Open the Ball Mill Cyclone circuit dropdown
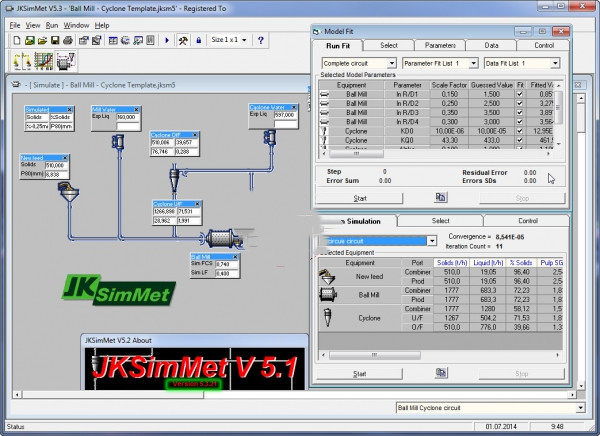The height and width of the screenshot is (436, 600). [x=580, y=408]
